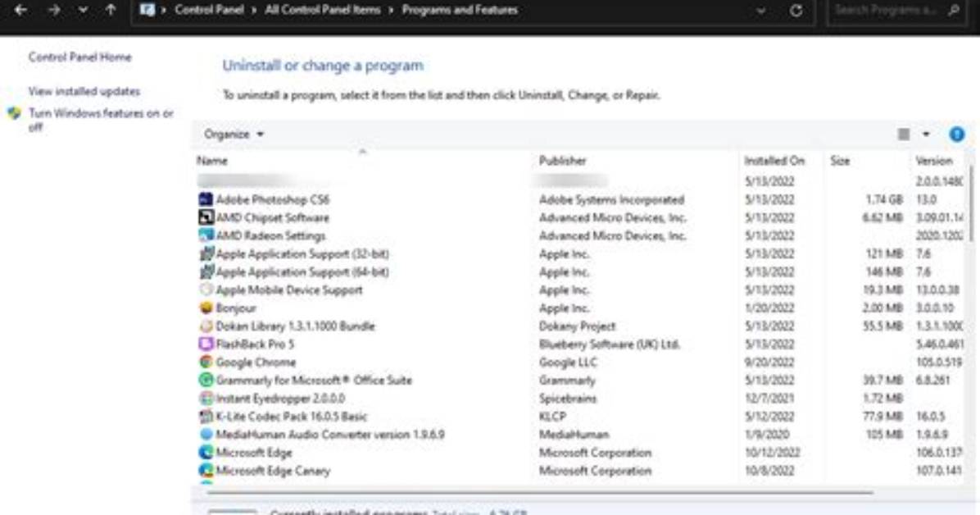Viewport: 980px width, 515px height.
Task: Focus the Search Programs field
Action: coord(896,11)
